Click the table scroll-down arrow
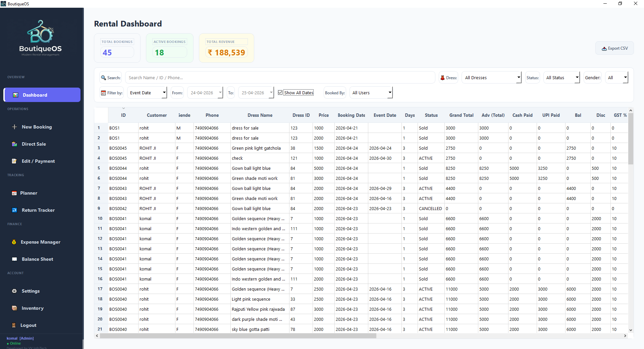The height and width of the screenshot is (349, 644). (631, 330)
